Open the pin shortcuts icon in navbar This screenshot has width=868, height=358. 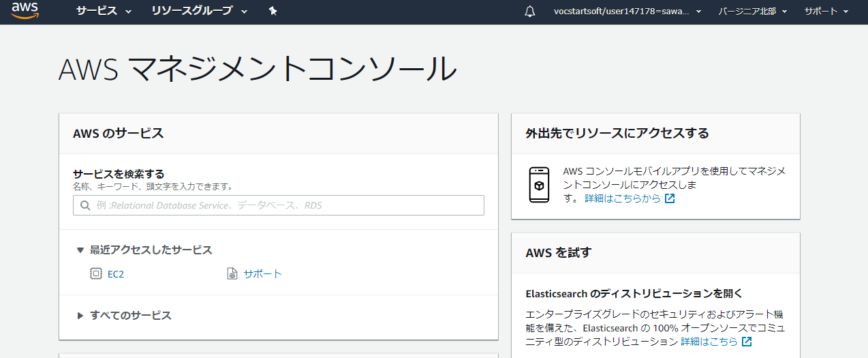(x=273, y=11)
